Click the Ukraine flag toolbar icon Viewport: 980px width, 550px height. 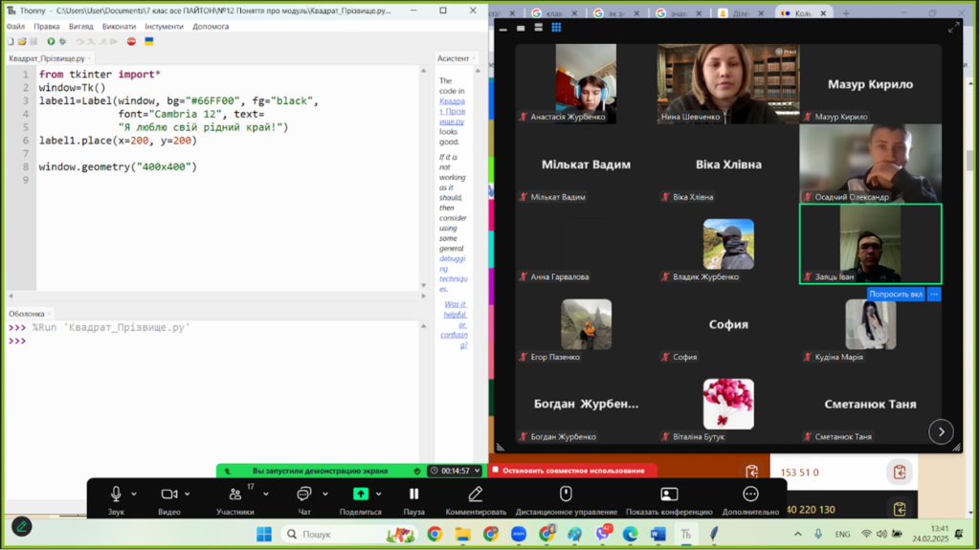click(x=149, y=41)
